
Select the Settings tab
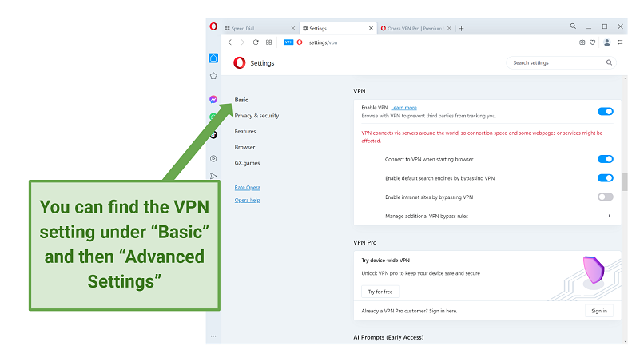pyautogui.click(x=338, y=28)
